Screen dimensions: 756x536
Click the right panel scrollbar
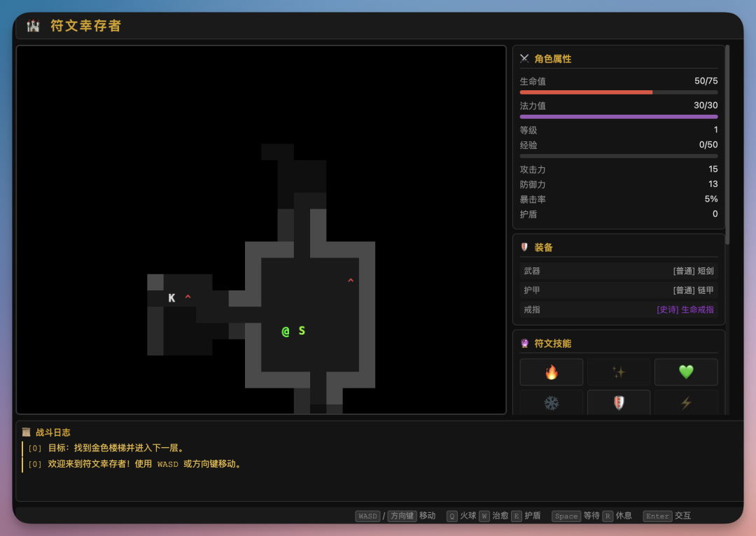[727, 145]
